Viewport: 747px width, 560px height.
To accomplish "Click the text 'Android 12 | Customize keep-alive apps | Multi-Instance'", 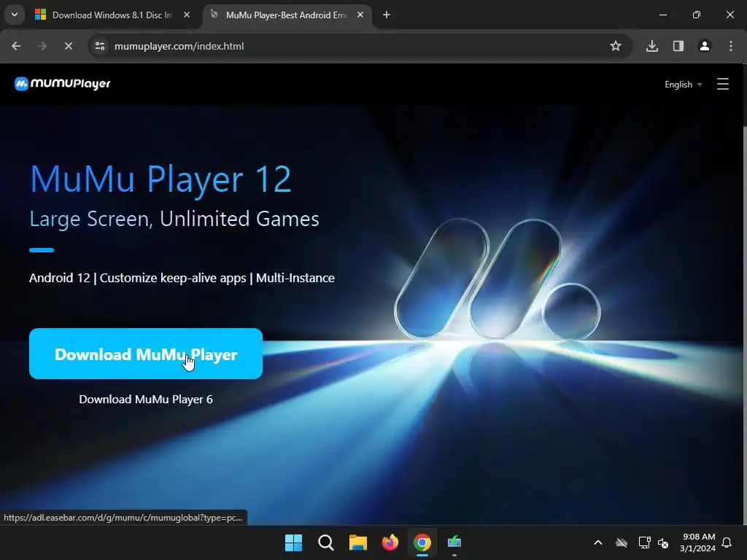I will point(182,278).
